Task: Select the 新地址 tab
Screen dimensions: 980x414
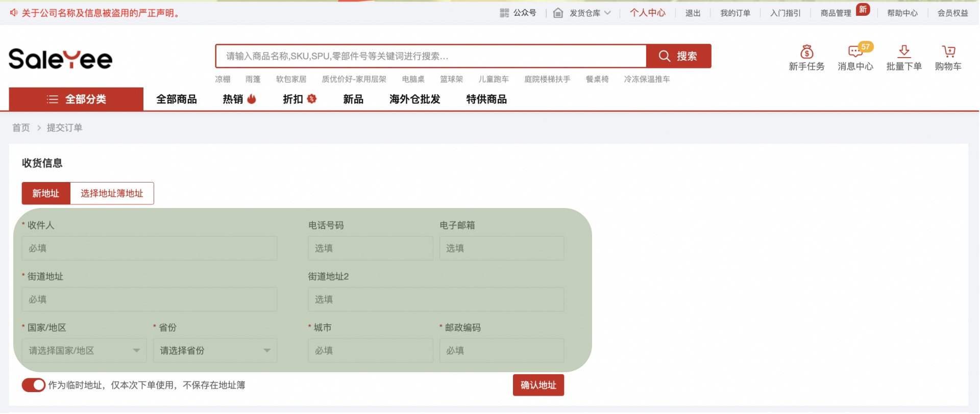Action: (x=46, y=194)
